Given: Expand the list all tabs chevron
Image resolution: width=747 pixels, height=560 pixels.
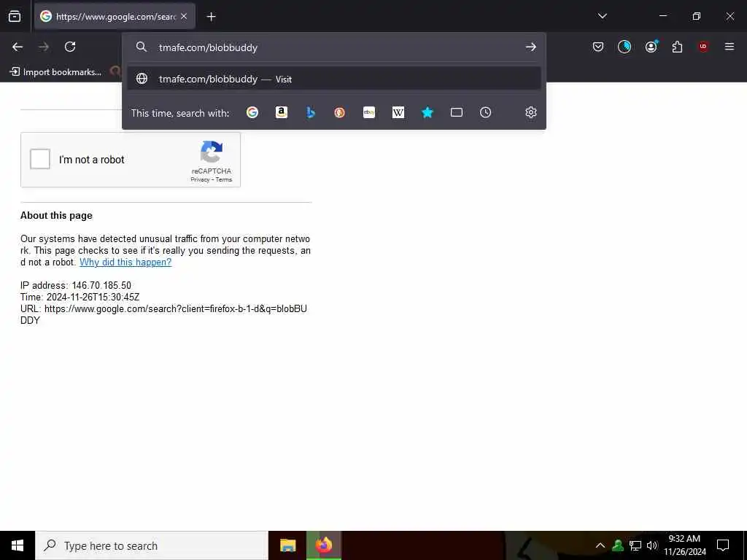Looking at the screenshot, I should pyautogui.click(x=602, y=16).
